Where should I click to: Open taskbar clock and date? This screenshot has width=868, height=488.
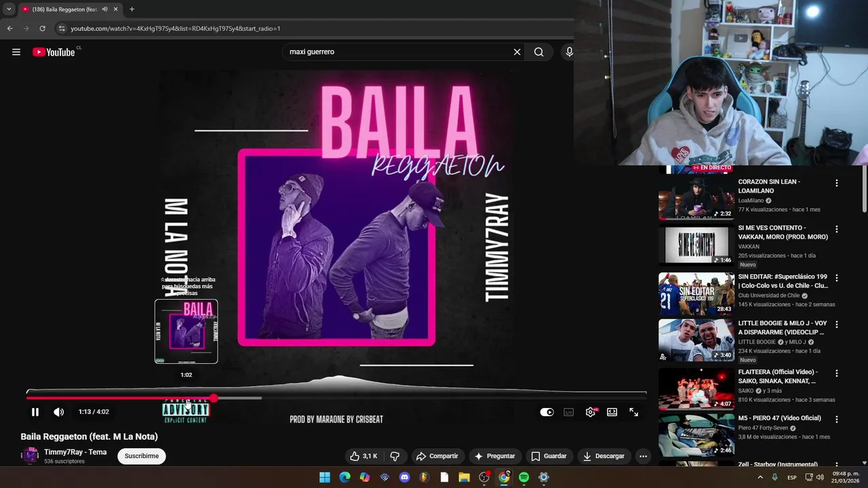(x=845, y=477)
